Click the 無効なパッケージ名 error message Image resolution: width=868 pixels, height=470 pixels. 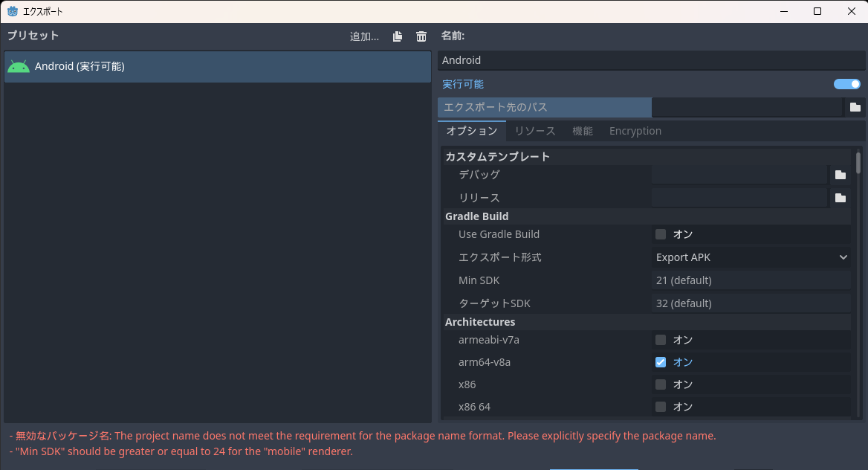point(363,436)
